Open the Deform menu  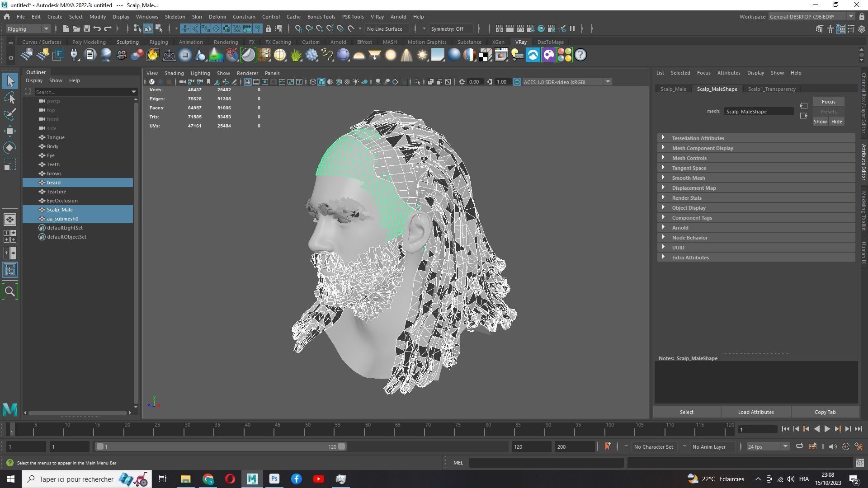(x=217, y=17)
